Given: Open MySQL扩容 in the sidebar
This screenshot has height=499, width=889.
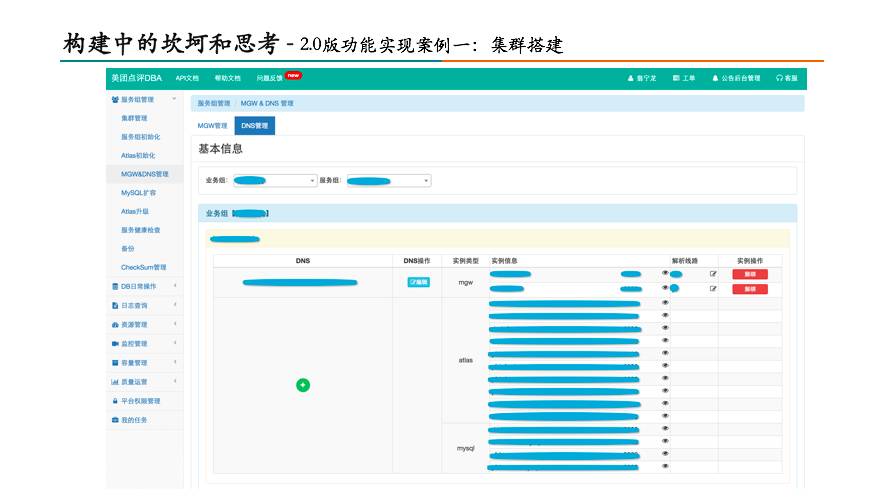Looking at the screenshot, I should (x=138, y=193).
